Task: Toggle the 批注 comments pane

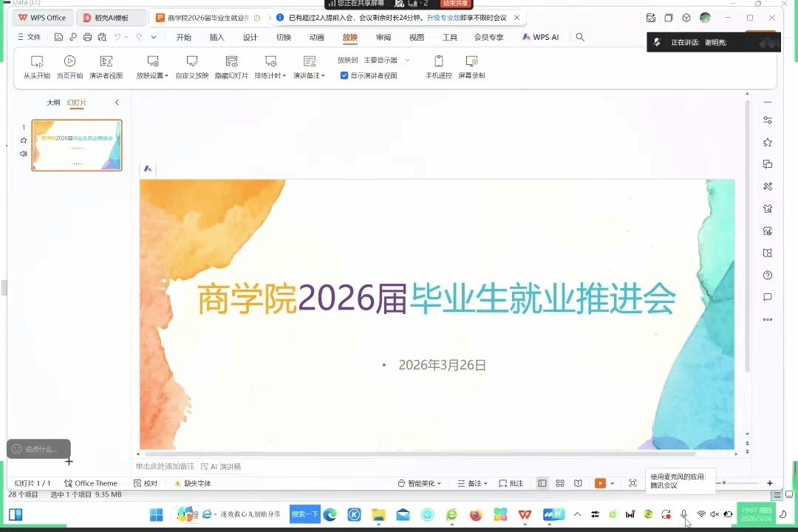Action: click(511, 483)
